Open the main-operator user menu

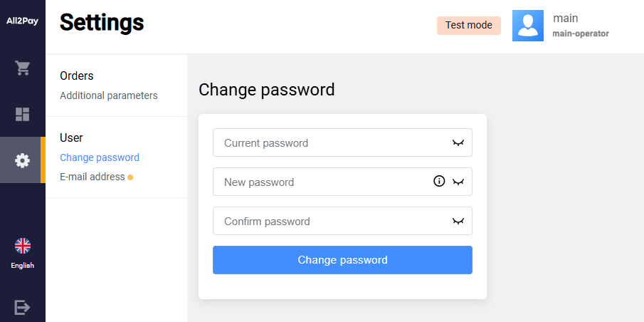pos(580,26)
